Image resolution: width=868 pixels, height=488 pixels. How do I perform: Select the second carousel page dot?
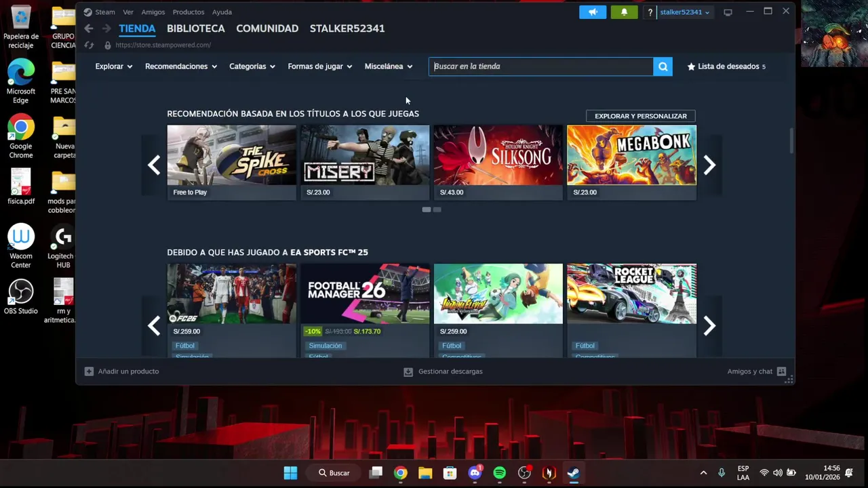click(437, 209)
